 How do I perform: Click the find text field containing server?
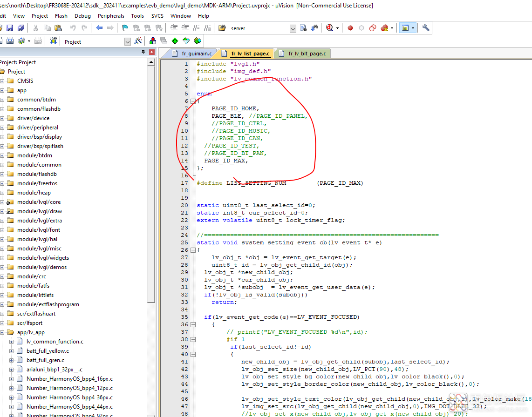(x=259, y=28)
